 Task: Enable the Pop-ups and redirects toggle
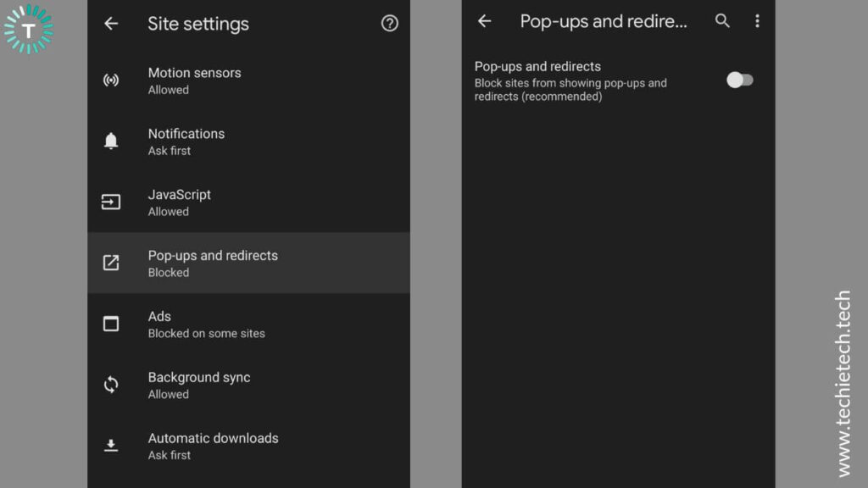(x=739, y=79)
